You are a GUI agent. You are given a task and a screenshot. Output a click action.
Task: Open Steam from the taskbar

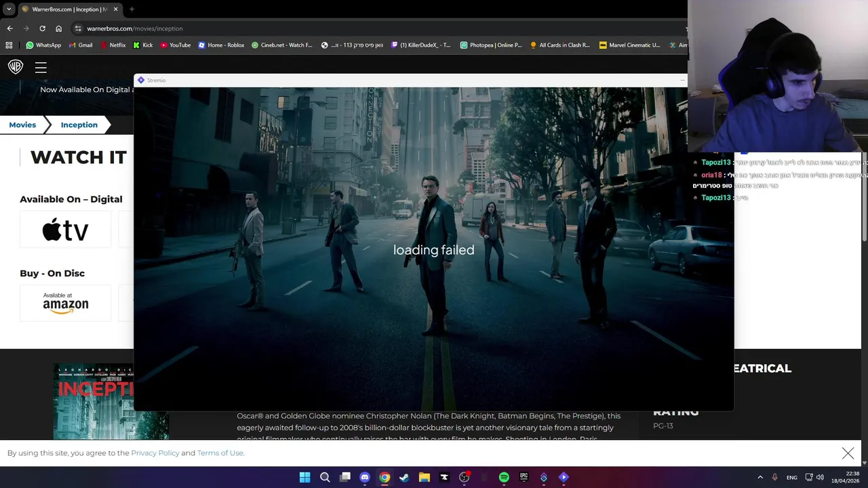404,477
